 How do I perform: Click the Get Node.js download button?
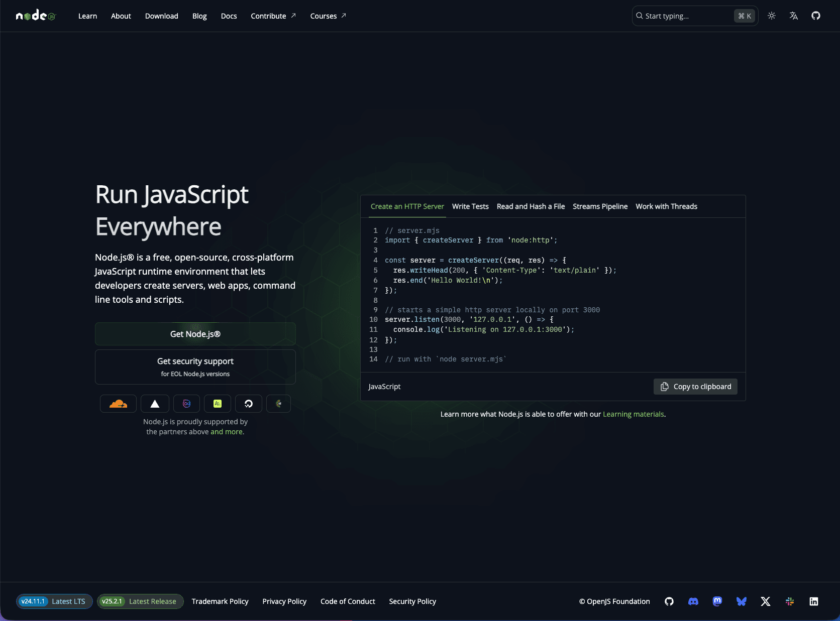coord(195,333)
